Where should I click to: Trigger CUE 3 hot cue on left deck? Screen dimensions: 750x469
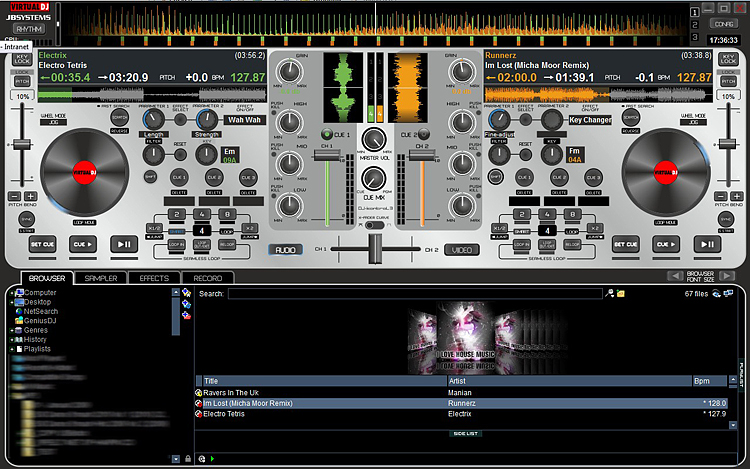pos(248,177)
